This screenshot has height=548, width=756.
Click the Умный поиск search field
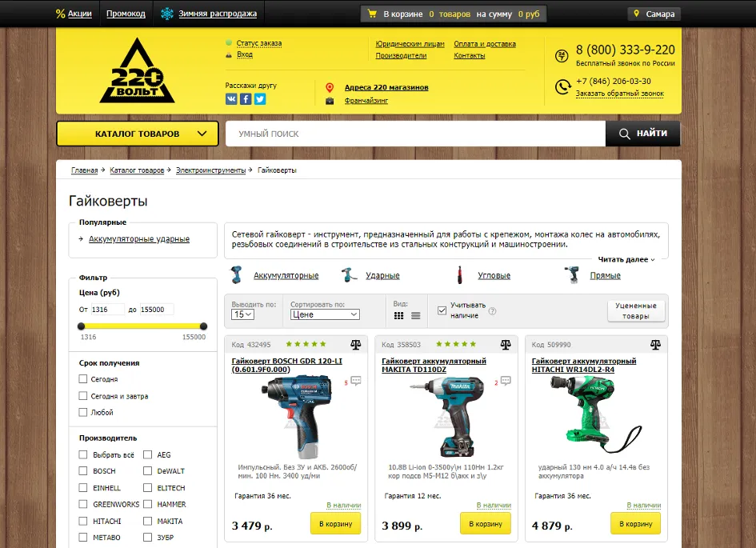tap(415, 134)
